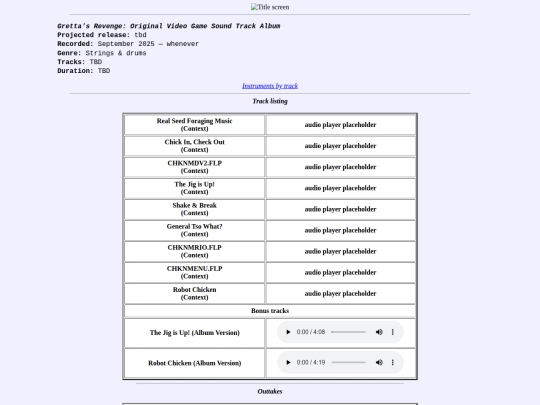Open the Instruments by track link

(270, 86)
